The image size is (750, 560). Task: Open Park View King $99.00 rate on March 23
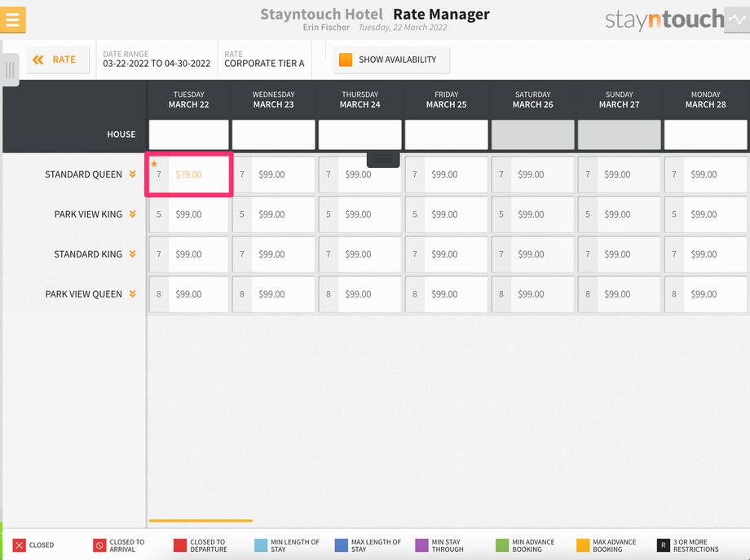point(274,214)
